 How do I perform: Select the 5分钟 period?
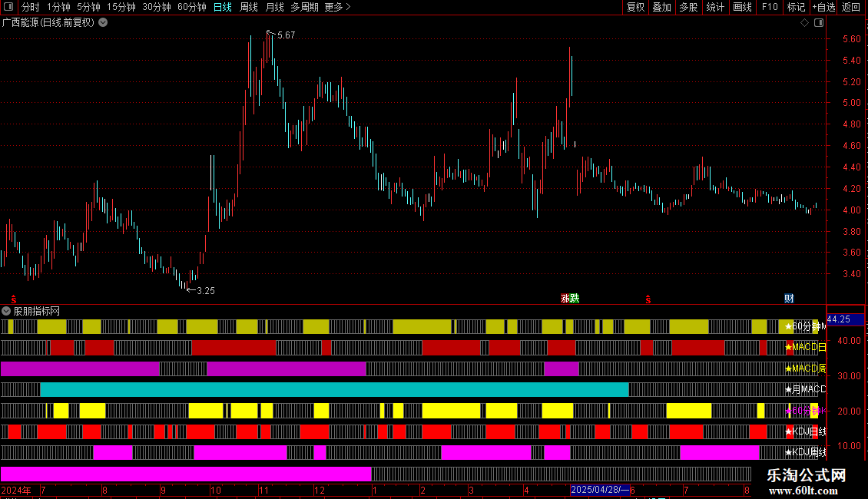tap(88, 7)
